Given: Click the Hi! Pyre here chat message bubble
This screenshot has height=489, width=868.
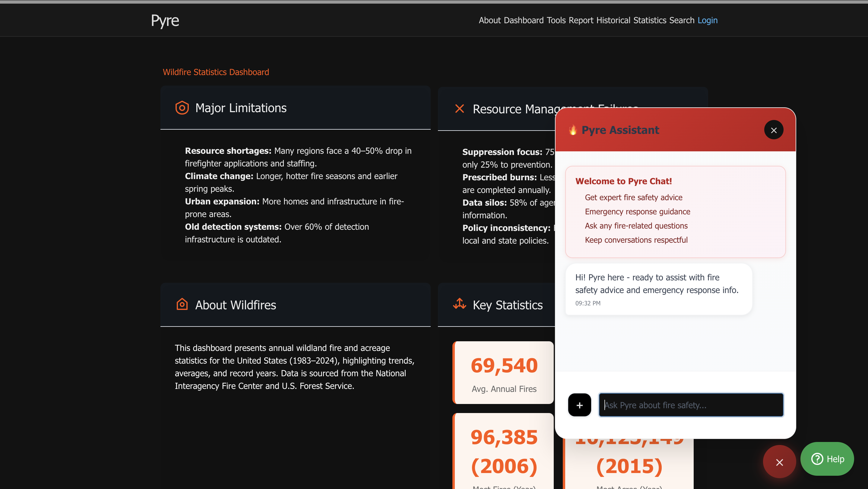Looking at the screenshot, I should pyautogui.click(x=658, y=289).
